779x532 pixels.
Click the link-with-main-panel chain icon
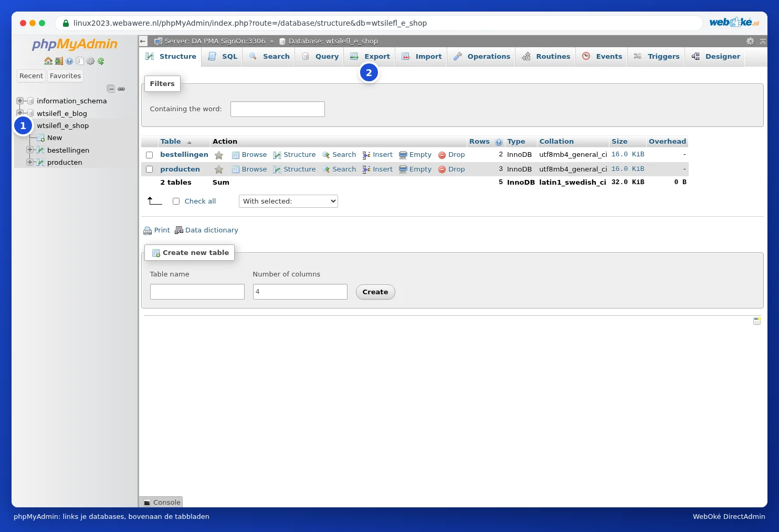(x=121, y=89)
